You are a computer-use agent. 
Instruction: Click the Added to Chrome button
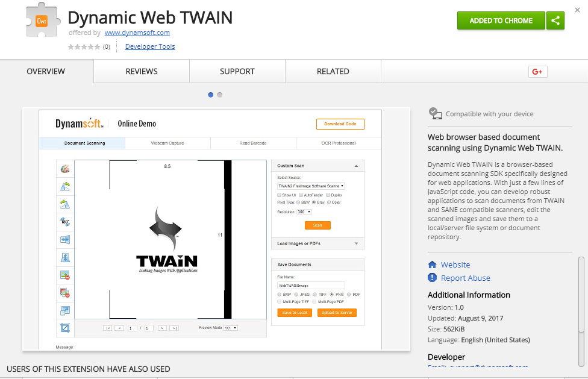(x=501, y=20)
